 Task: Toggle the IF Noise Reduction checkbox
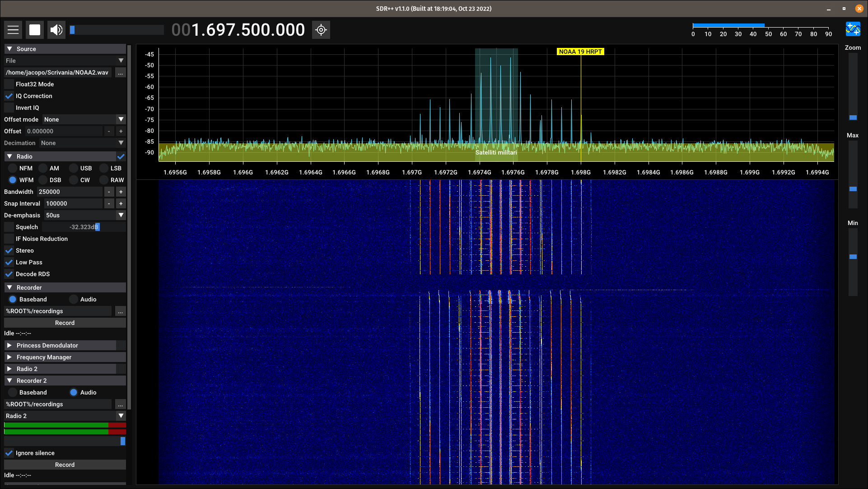click(9, 239)
